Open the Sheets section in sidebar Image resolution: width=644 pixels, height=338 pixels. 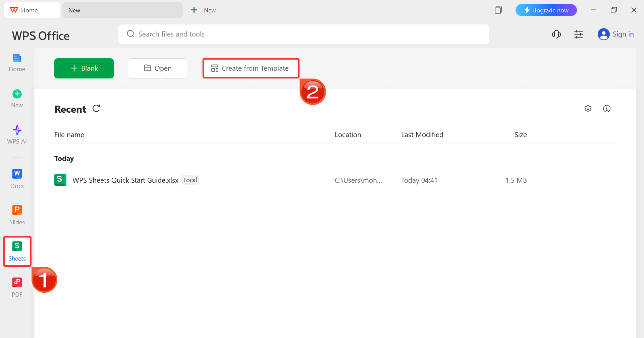(17, 251)
